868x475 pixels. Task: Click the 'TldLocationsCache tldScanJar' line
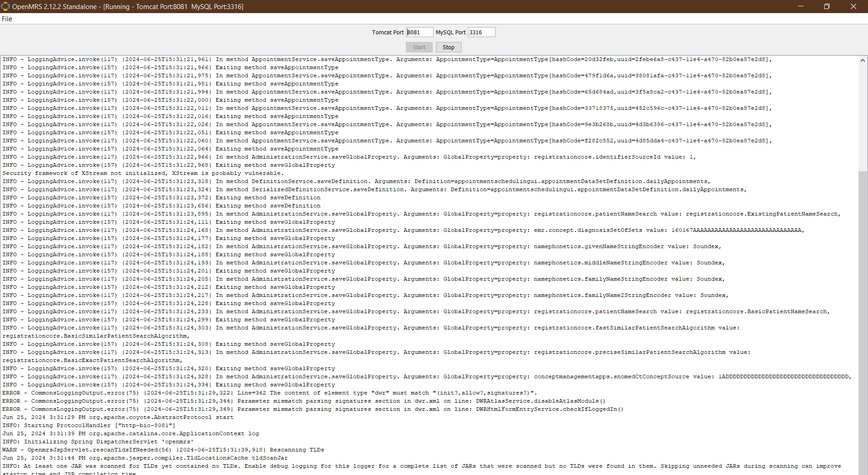point(145,458)
